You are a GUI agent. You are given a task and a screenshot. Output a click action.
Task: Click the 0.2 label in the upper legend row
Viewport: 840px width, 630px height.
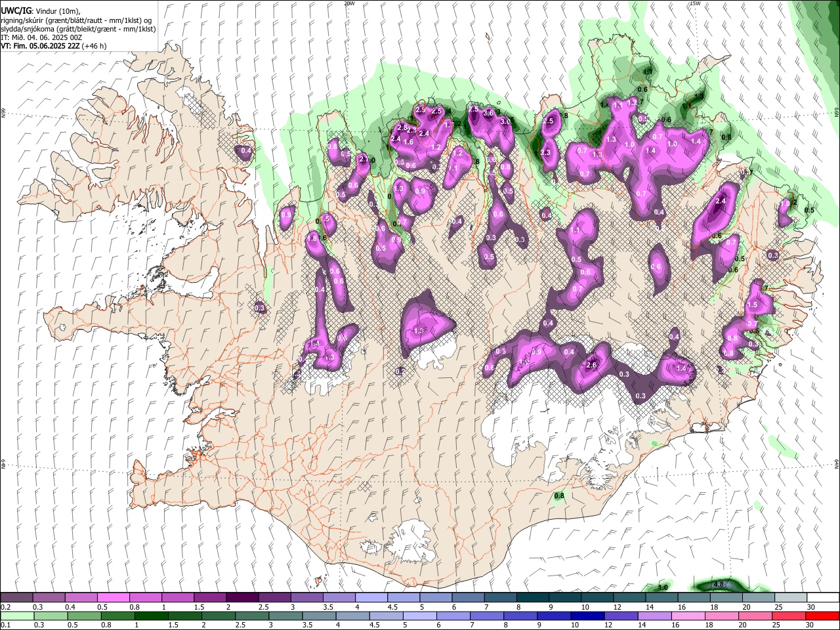pyautogui.click(x=5, y=607)
